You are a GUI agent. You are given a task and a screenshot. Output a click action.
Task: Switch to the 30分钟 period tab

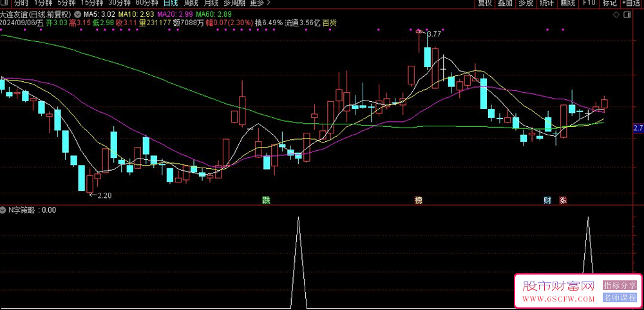coord(120,3)
